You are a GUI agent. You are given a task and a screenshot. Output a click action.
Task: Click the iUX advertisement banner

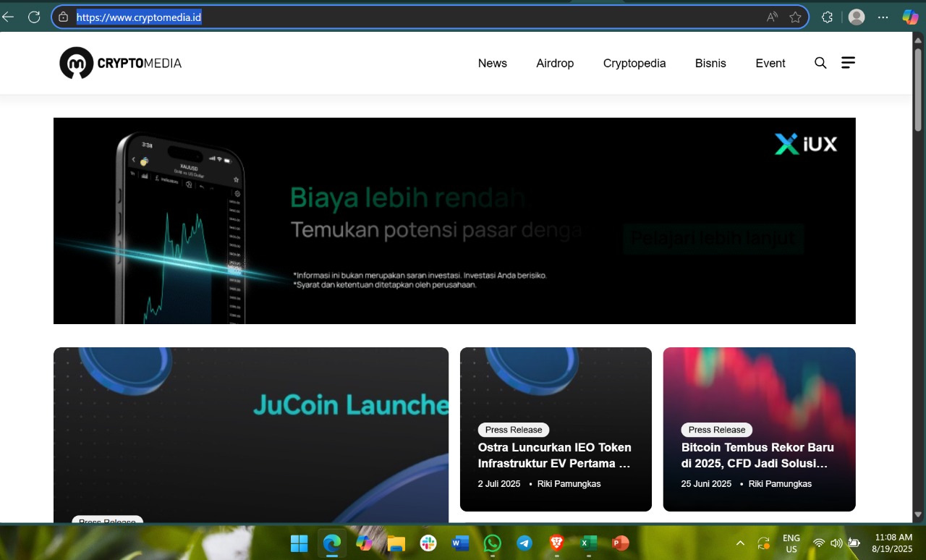(454, 221)
